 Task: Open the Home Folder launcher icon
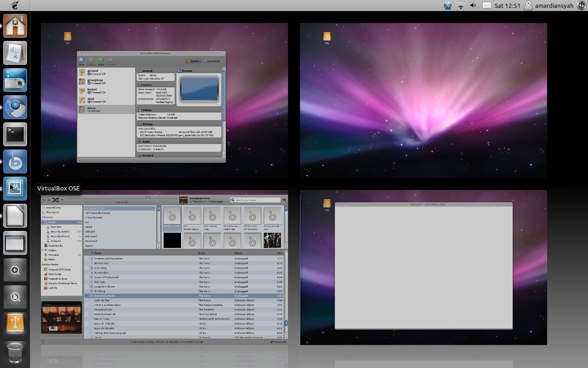point(15,25)
